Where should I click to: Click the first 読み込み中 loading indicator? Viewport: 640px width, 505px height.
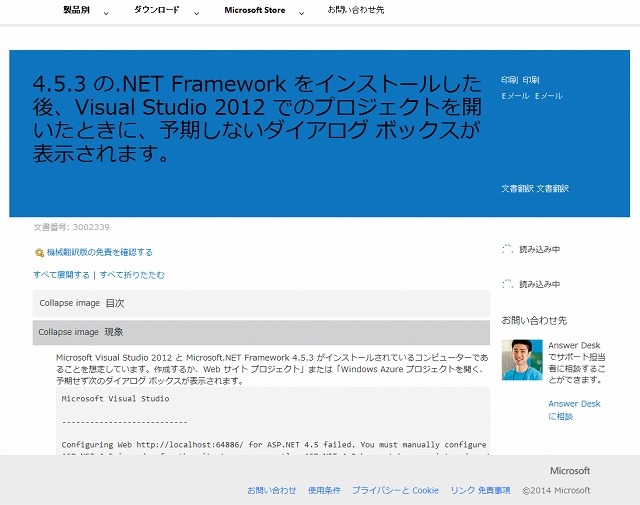(531, 249)
